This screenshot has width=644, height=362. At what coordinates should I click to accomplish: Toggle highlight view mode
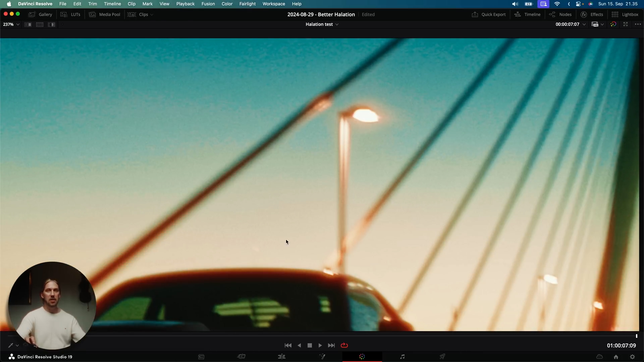(51, 24)
